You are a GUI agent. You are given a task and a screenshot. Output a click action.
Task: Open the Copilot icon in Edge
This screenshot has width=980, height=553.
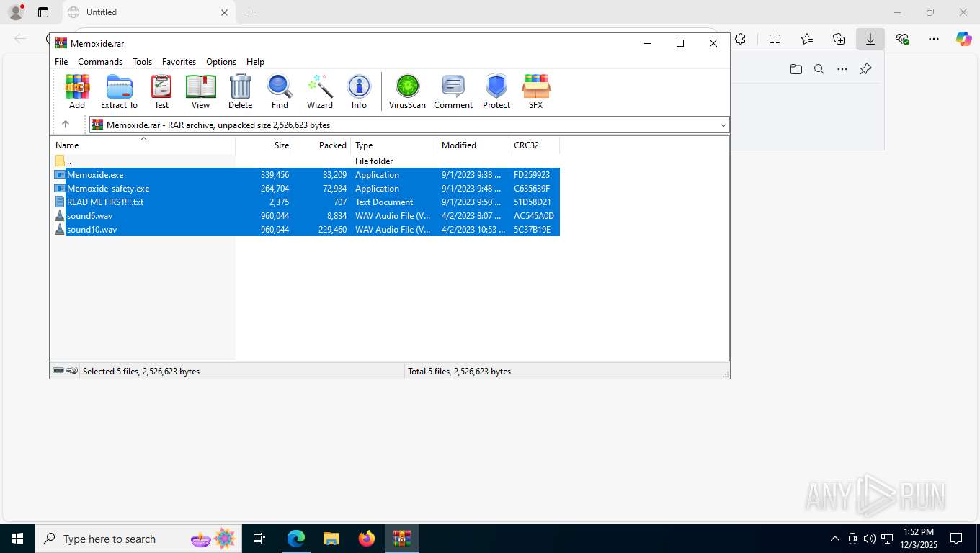(x=963, y=39)
